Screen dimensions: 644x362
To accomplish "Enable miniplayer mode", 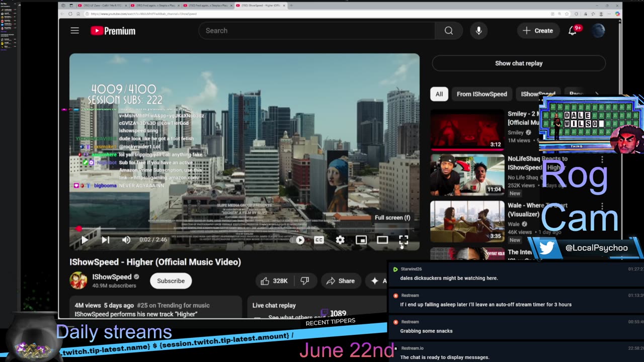I will coord(361,240).
